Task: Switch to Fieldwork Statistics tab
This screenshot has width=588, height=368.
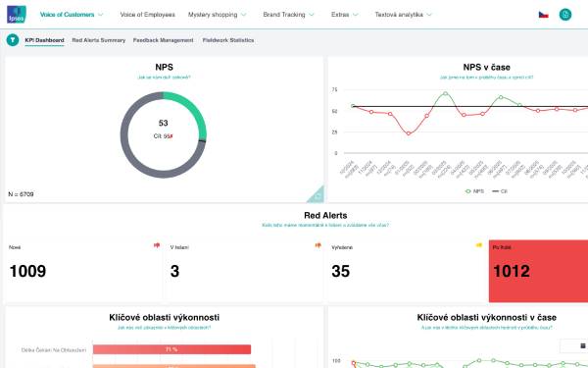Action: pos(228,40)
